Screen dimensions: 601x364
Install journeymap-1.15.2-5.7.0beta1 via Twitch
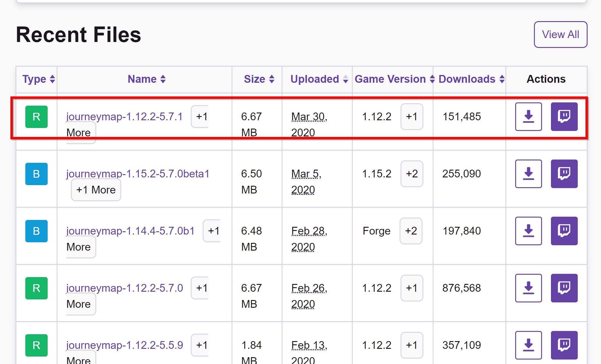click(x=564, y=174)
